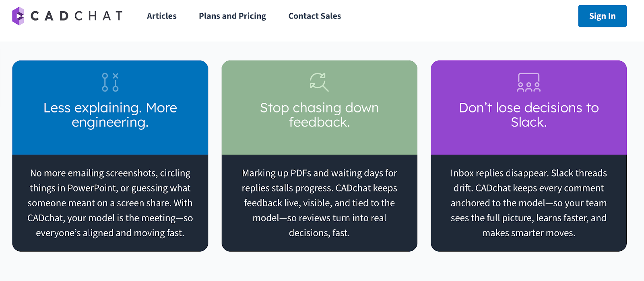This screenshot has height=281, width=644.
Task: Click the purple CADchat logo icon
Action: (x=18, y=16)
